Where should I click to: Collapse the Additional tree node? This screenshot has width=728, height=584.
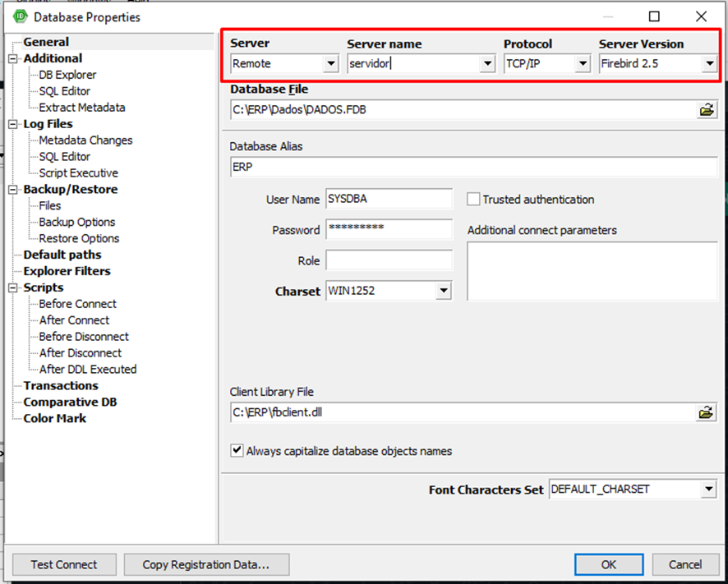pyautogui.click(x=13, y=58)
